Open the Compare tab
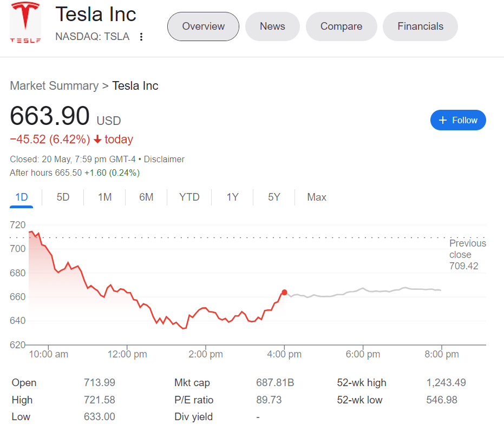Image resolution: width=504 pixels, height=431 pixels. [x=341, y=26]
